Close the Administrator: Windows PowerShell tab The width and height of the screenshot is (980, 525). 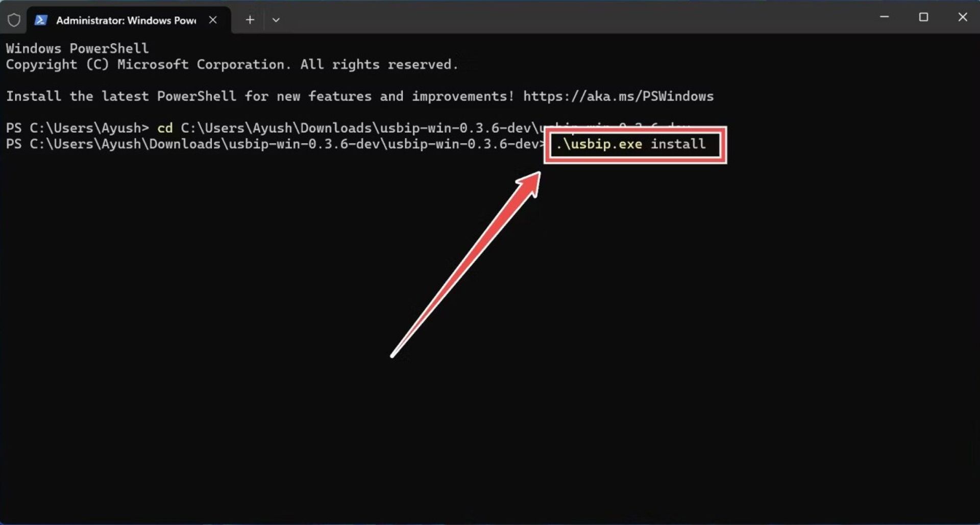213,20
